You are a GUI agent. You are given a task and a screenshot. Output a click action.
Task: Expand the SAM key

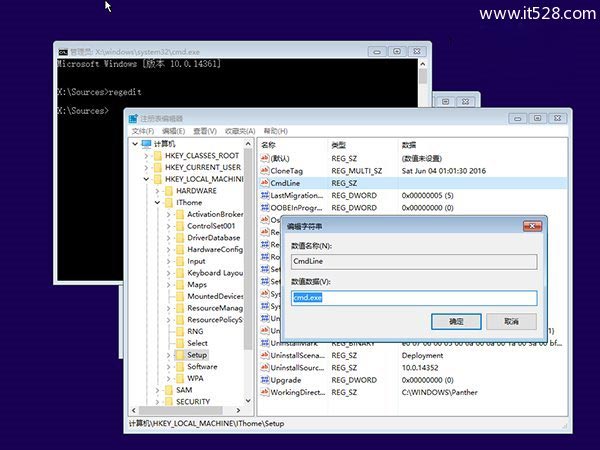(x=157, y=390)
